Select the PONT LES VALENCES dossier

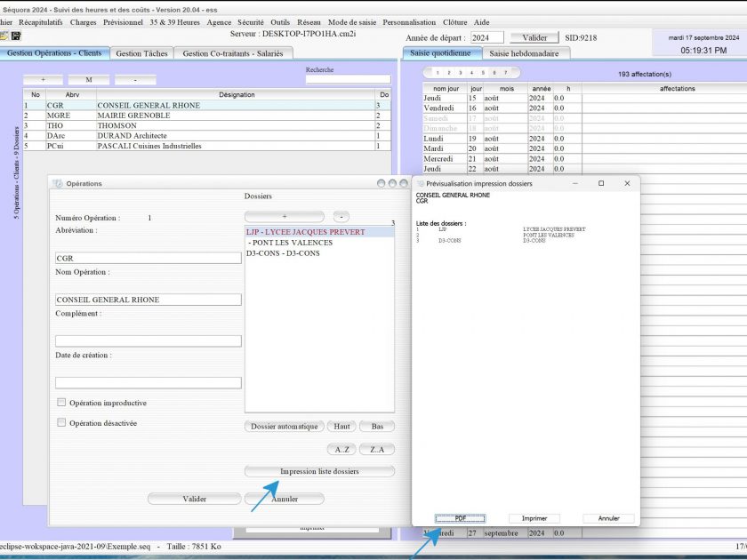click(x=319, y=243)
